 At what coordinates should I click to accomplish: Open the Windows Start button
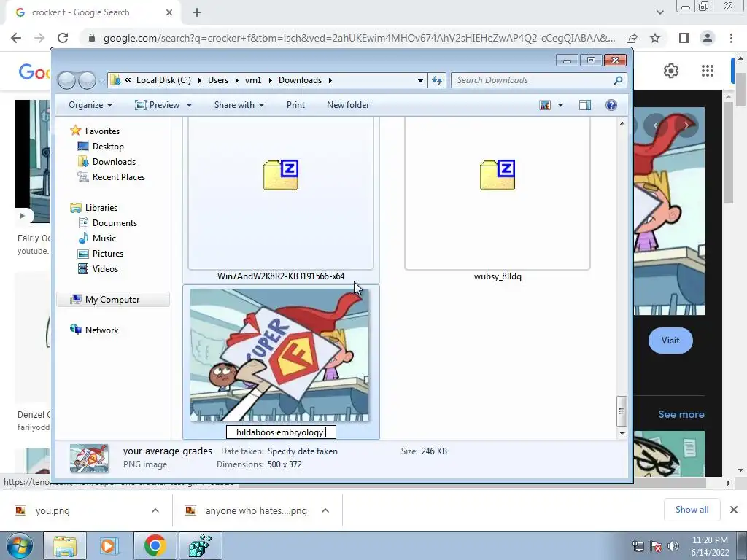click(x=19, y=545)
